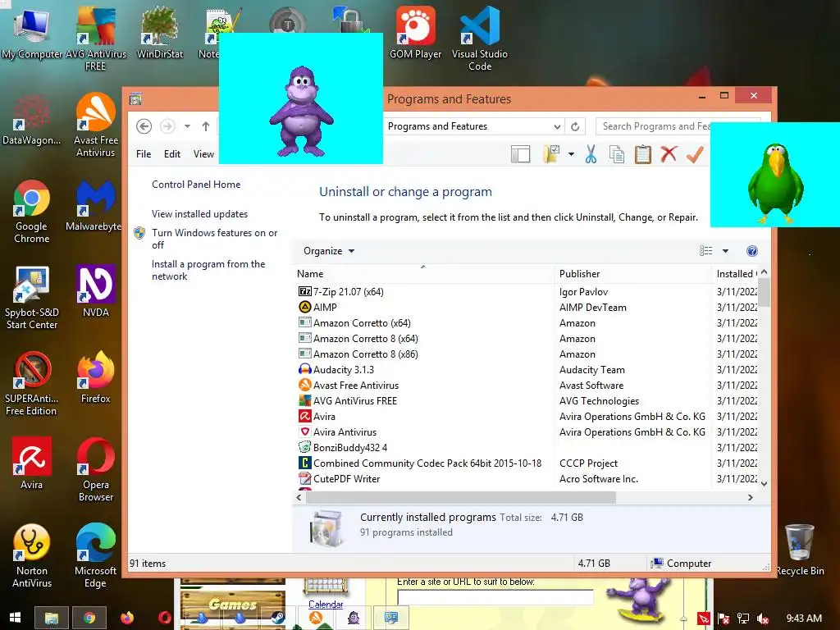Open the view options dropdown arrow
Viewport: 840px width, 630px height.
click(x=725, y=251)
